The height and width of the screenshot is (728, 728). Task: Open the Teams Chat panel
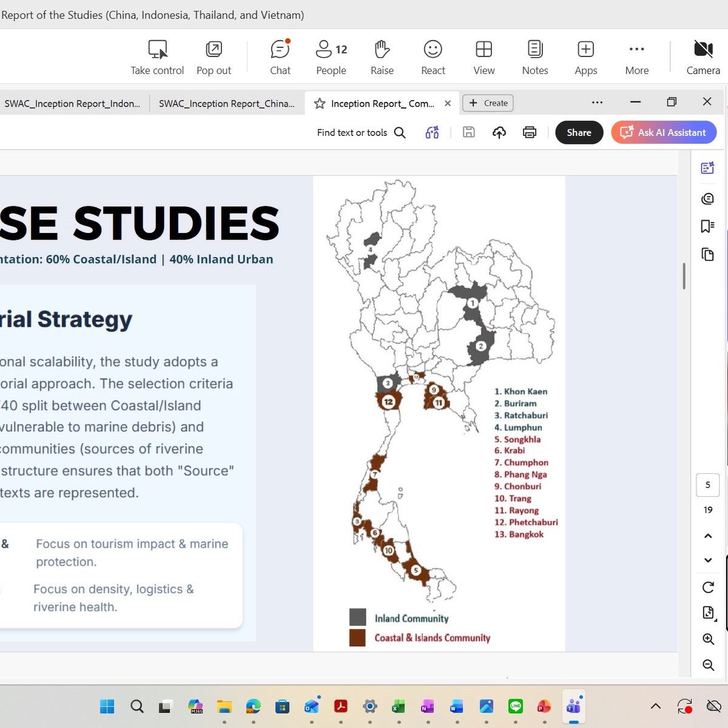pos(280,58)
